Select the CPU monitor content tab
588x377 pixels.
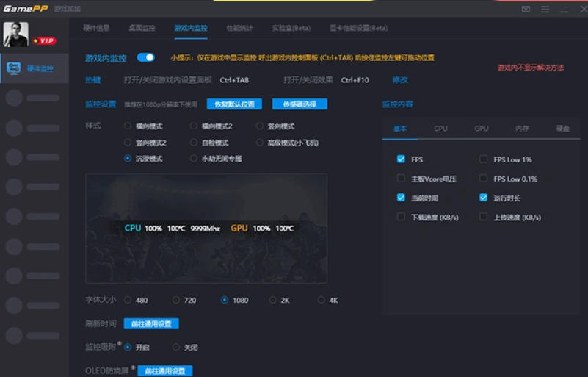tap(440, 129)
